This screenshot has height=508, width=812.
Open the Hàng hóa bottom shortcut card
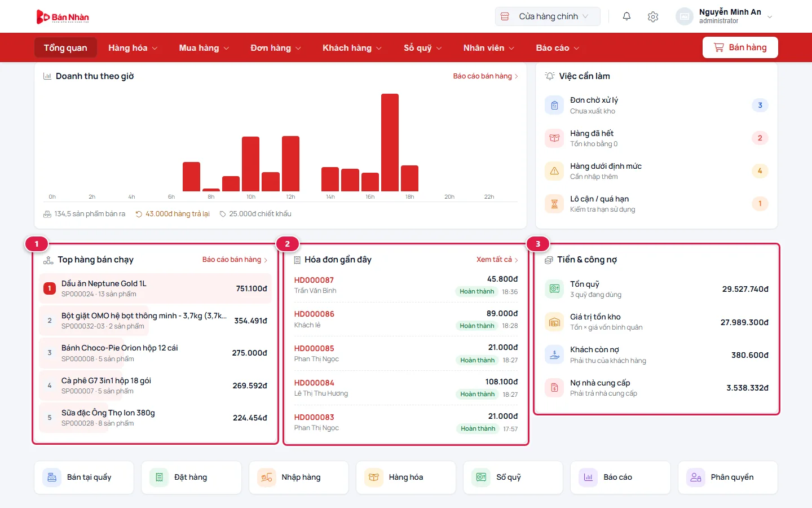point(406,478)
